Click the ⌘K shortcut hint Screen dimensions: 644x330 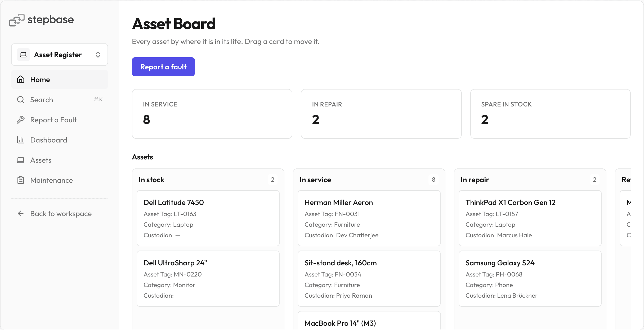coord(98,99)
